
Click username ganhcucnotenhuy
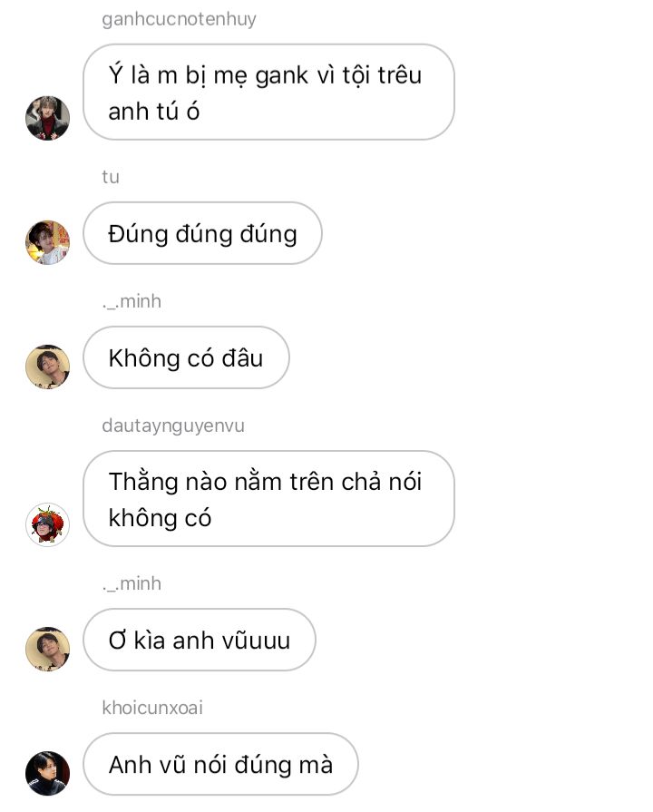click(x=180, y=20)
